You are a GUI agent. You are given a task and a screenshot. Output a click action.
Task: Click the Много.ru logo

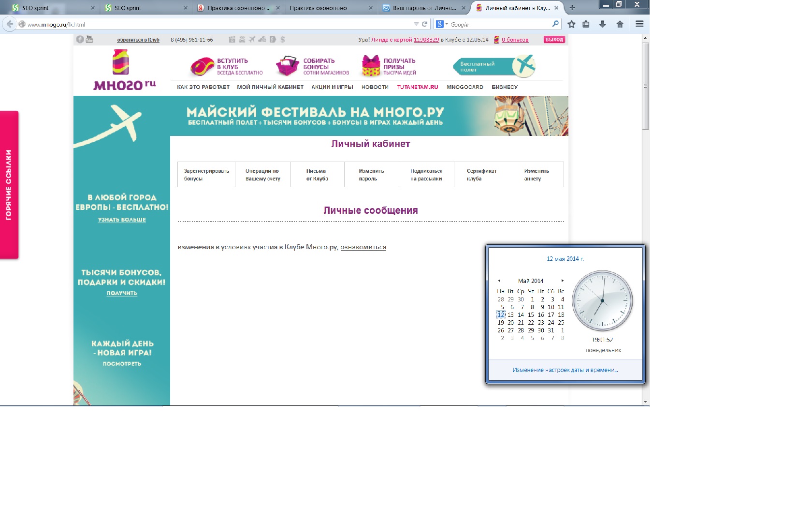click(x=124, y=71)
